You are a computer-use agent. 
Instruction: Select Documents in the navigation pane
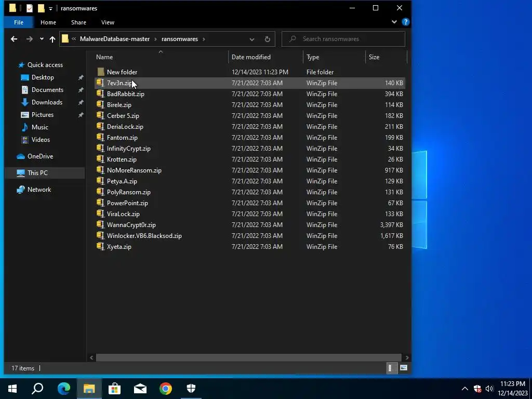(x=47, y=90)
